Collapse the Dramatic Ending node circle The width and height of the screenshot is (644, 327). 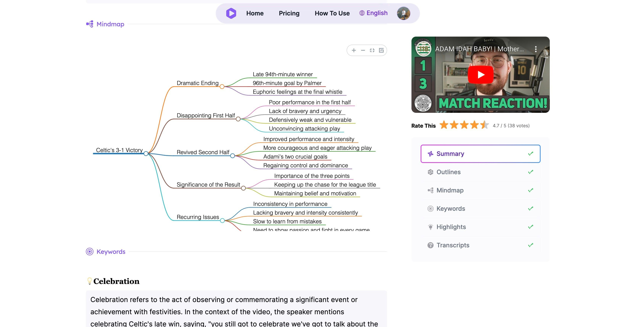(x=222, y=87)
